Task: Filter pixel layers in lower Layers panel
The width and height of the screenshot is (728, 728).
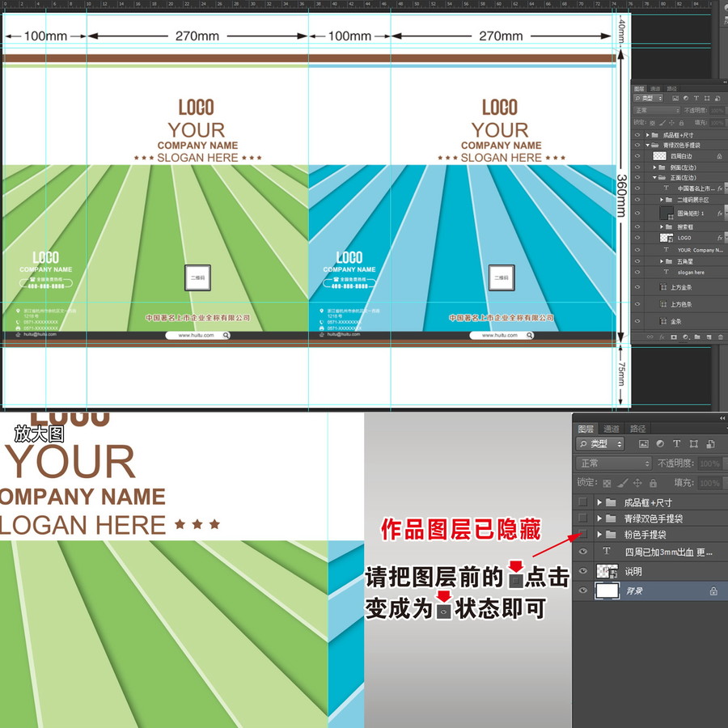Action: point(644,444)
